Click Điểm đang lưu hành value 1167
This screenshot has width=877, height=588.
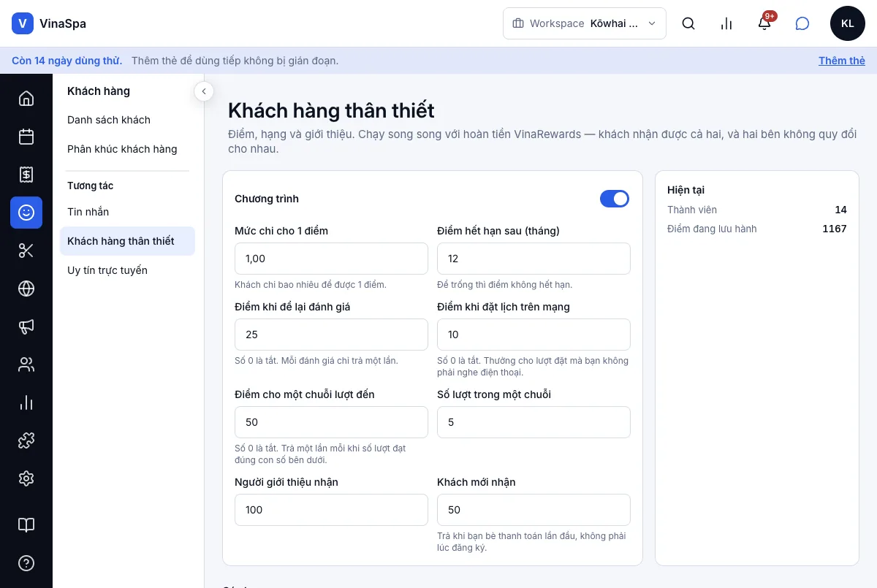[835, 229]
